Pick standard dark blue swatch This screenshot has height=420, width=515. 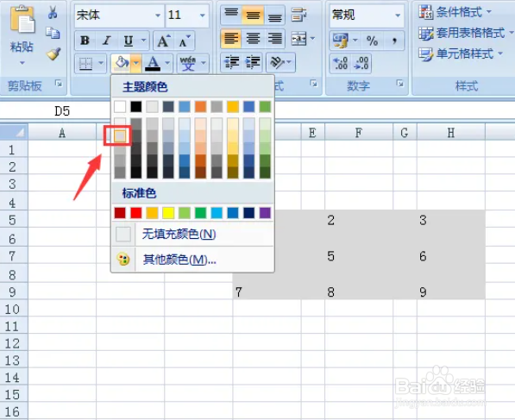click(249, 213)
